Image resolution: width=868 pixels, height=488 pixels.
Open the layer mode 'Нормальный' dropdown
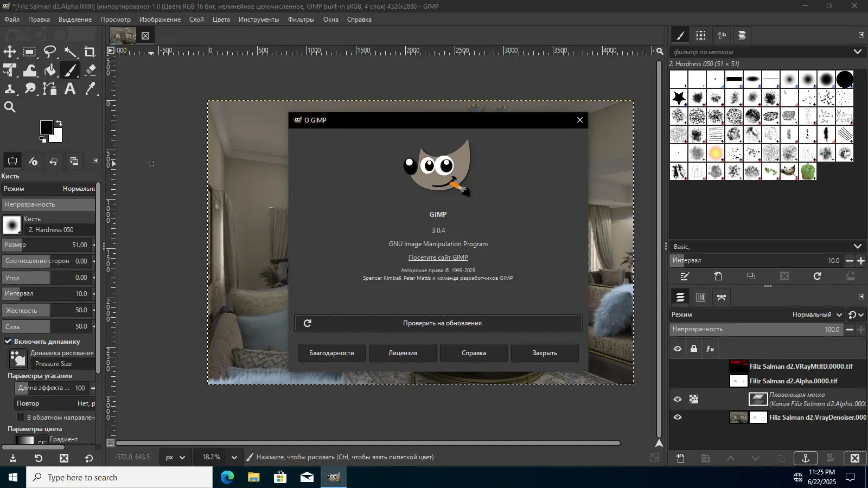[x=757, y=314]
